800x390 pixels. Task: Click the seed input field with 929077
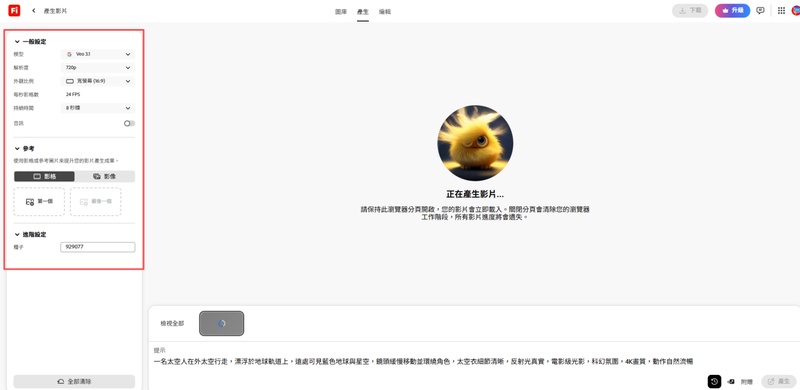coord(97,247)
